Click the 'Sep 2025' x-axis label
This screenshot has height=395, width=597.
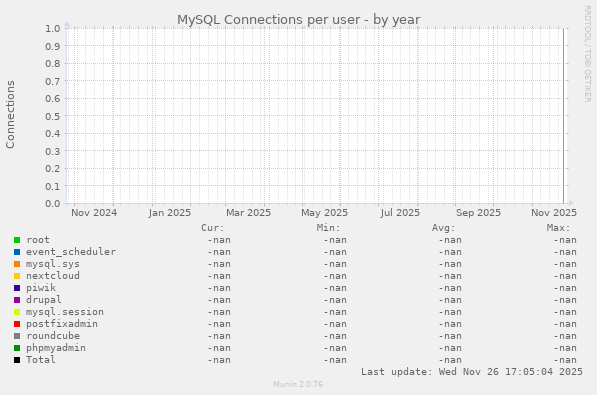[478, 213]
